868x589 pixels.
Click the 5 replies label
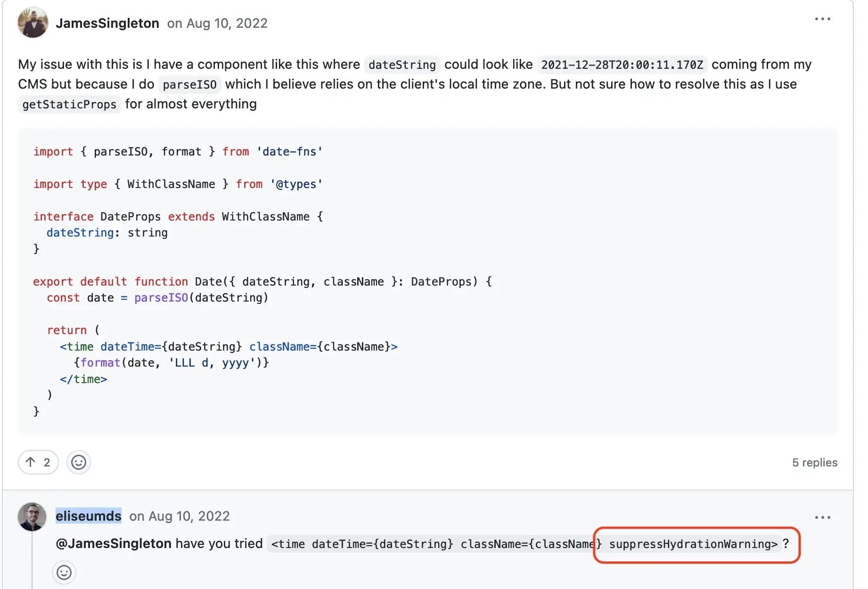click(x=814, y=463)
